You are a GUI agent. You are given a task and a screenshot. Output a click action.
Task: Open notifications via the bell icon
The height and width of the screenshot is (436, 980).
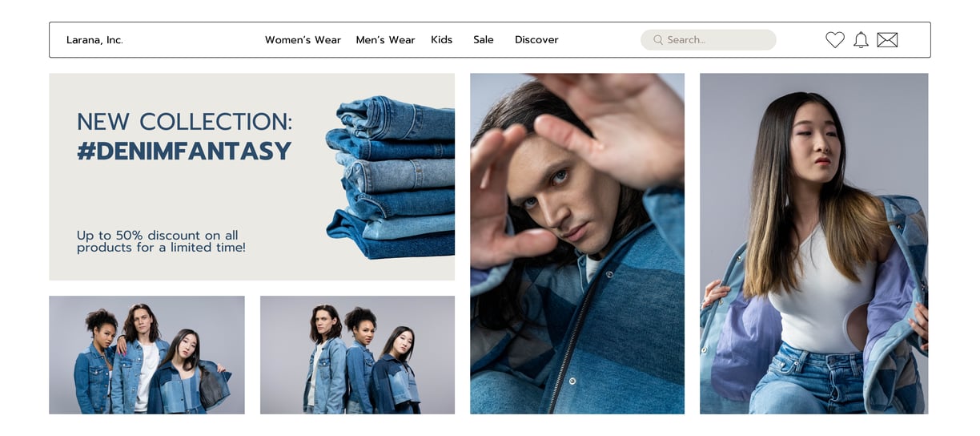pyautogui.click(x=861, y=39)
